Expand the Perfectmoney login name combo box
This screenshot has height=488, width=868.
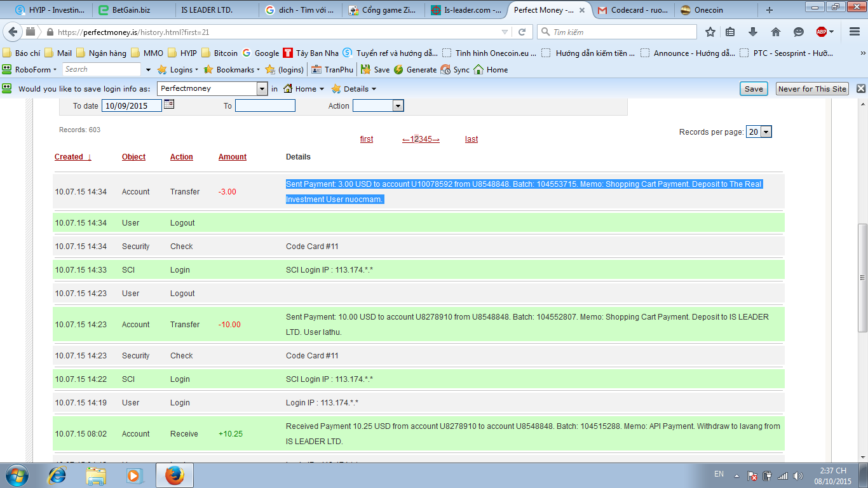[x=262, y=89]
